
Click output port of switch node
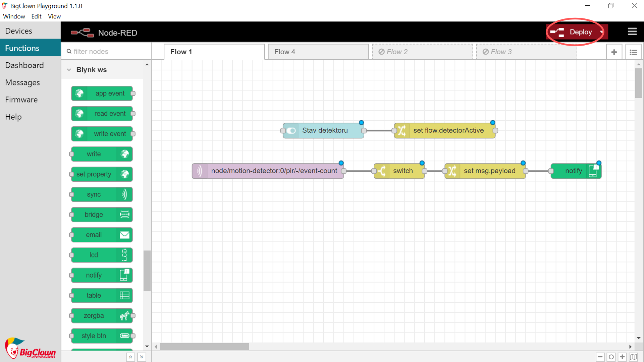pos(425,171)
